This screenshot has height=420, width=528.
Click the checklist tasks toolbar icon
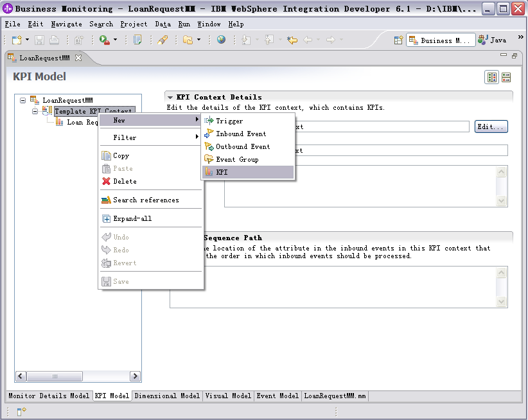137,40
